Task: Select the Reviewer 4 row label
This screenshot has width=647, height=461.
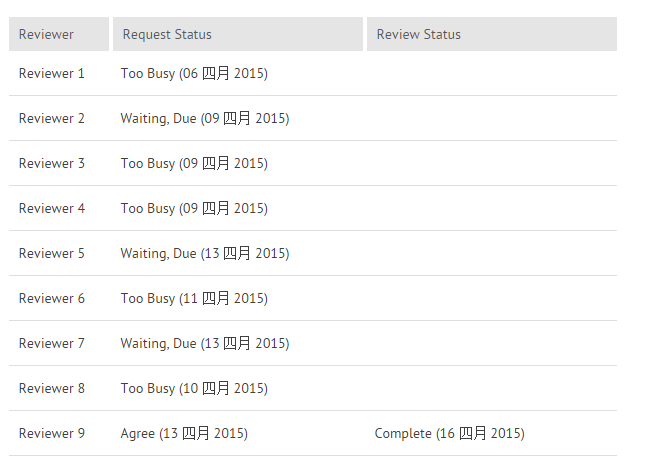Action: pyautogui.click(x=52, y=208)
